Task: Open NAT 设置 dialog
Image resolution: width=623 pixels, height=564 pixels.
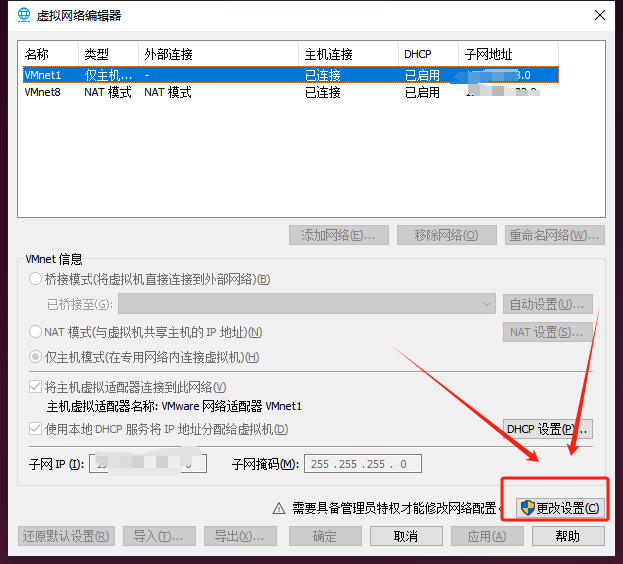Action: pyautogui.click(x=548, y=332)
